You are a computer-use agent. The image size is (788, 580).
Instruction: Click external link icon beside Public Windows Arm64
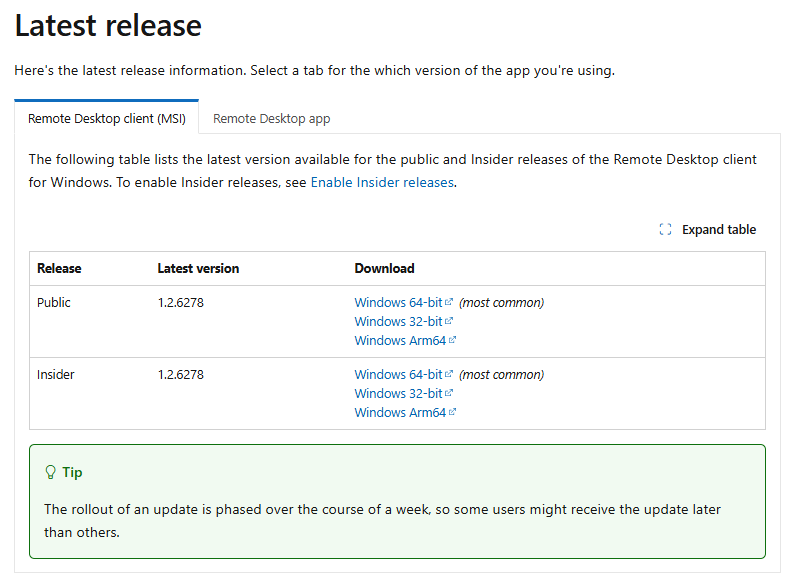click(452, 340)
